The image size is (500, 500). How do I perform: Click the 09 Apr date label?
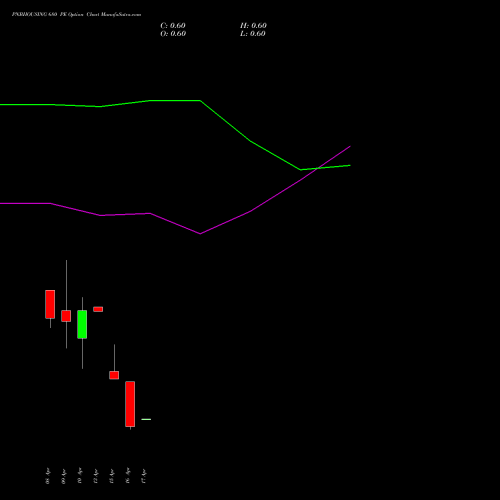click(x=64, y=476)
